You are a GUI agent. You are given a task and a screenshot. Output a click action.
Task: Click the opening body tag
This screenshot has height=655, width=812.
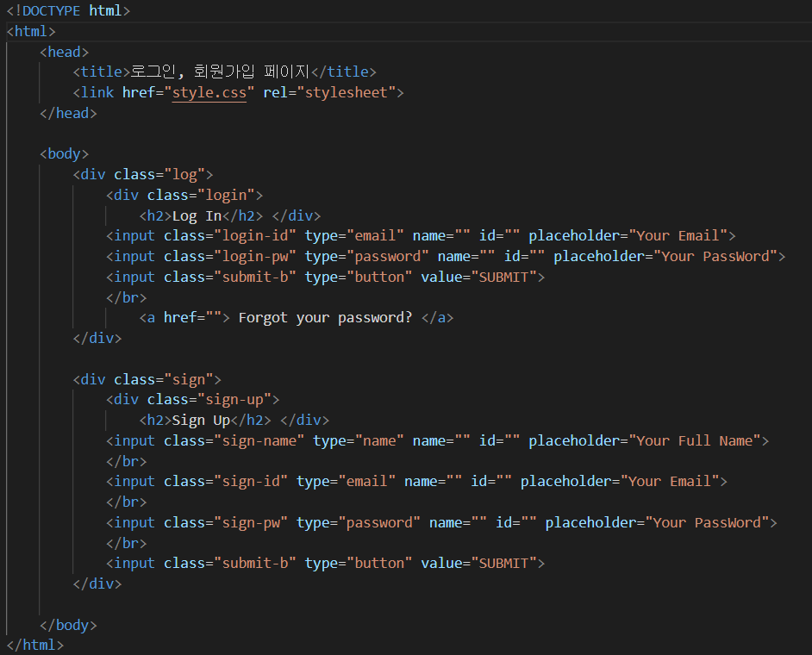pyautogui.click(x=64, y=154)
